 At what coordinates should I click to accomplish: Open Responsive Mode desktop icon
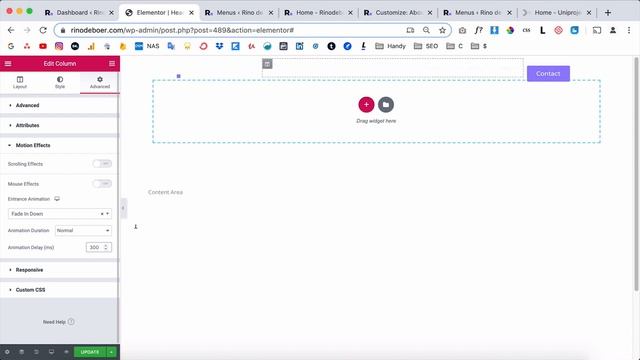(x=51, y=352)
